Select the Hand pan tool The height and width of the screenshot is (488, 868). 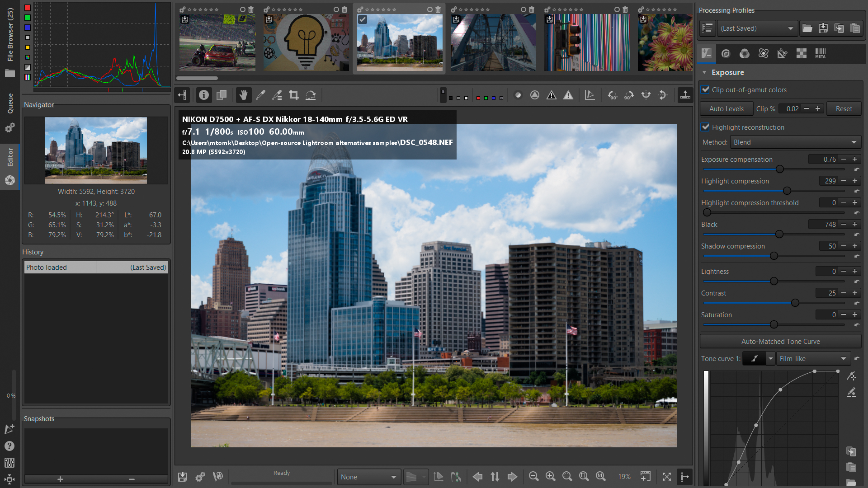pyautogui.click(x=244, y=95)
